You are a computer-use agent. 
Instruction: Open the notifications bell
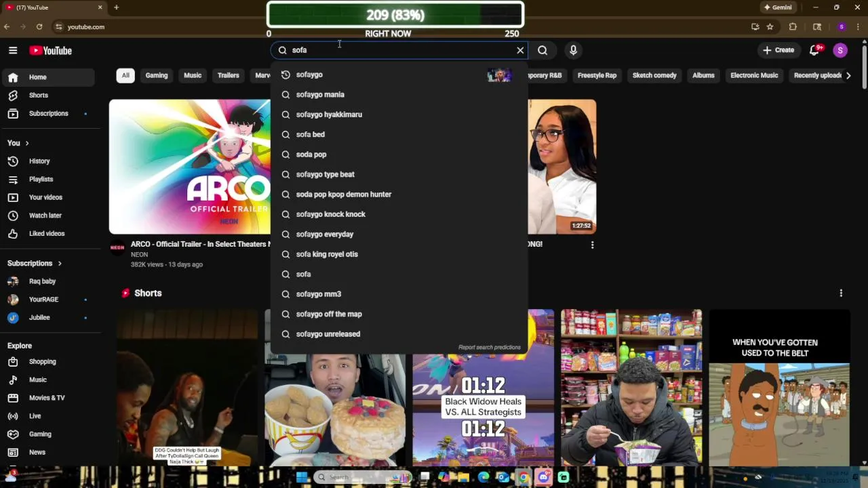pyautogui.click(x=814, y=50)
